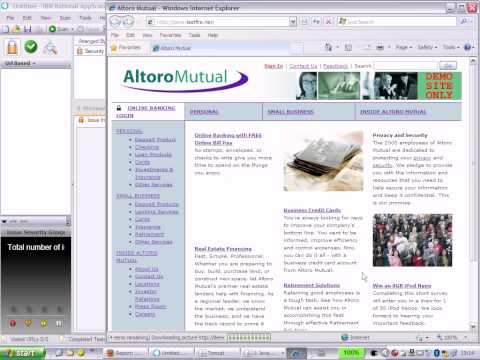Click the Live Search magnifier icon

coord(464,22)
